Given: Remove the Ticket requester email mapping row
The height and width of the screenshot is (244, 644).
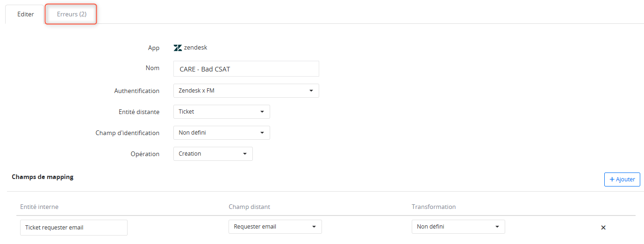Looking at the screenshot, I should [x=603, y=228].
